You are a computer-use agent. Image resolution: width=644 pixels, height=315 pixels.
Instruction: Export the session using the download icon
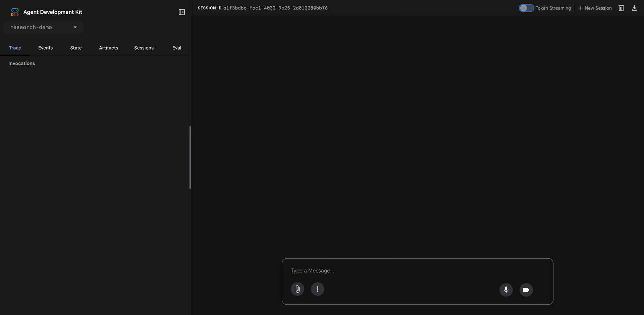634,8
